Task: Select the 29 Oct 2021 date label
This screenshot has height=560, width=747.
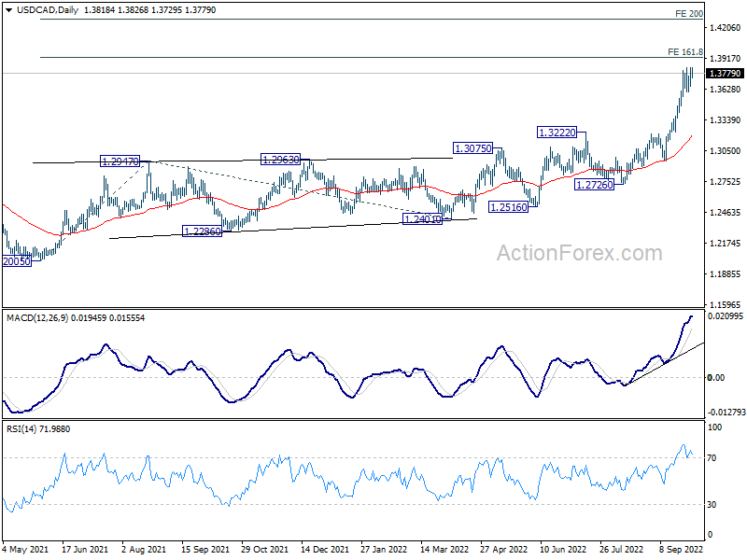Action: 264,550
